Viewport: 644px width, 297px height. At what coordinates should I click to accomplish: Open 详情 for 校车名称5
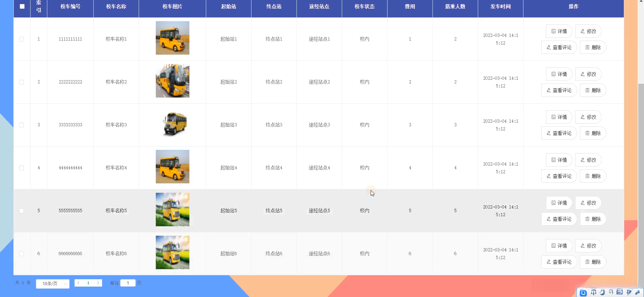[559, 203]
